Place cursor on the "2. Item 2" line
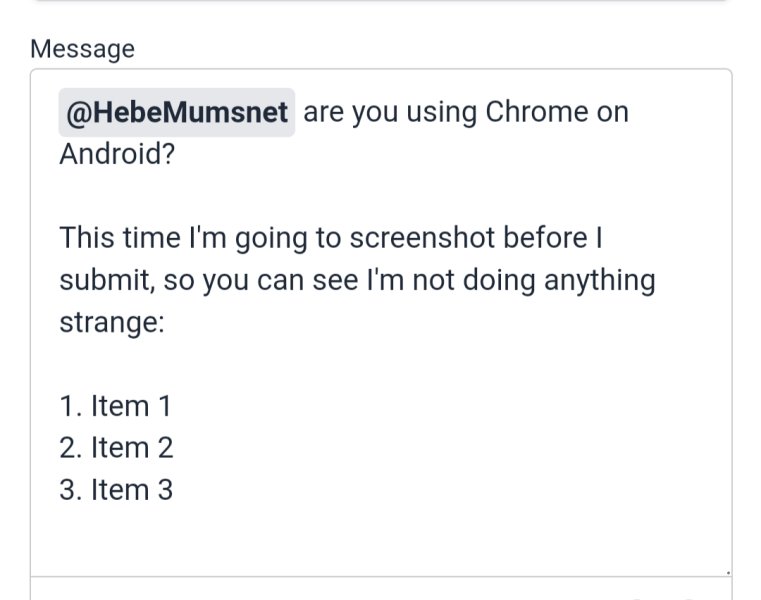The height and width of the screenshot is (600, 761). click(x=116, y=448)
